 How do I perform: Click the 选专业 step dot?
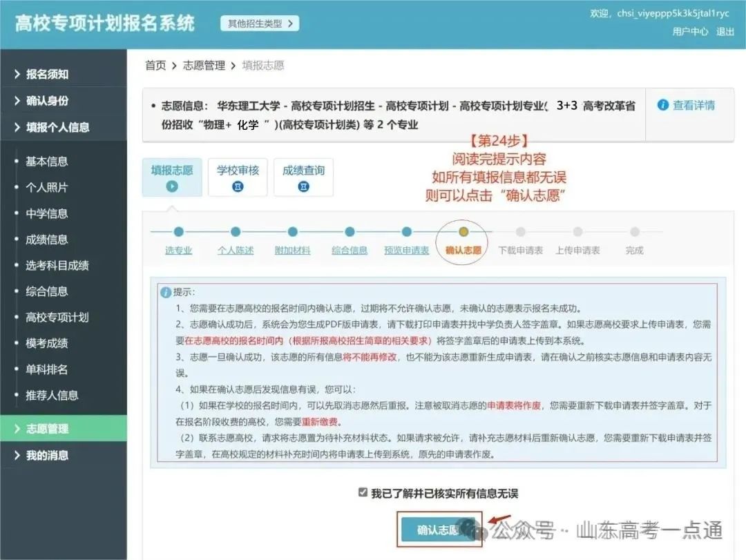coord(178,232)
